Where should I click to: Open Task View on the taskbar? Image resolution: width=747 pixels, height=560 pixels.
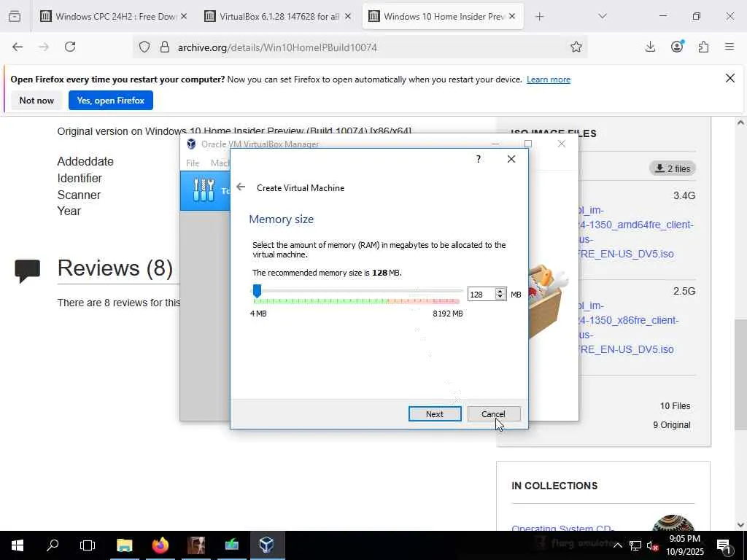[88, 545]
